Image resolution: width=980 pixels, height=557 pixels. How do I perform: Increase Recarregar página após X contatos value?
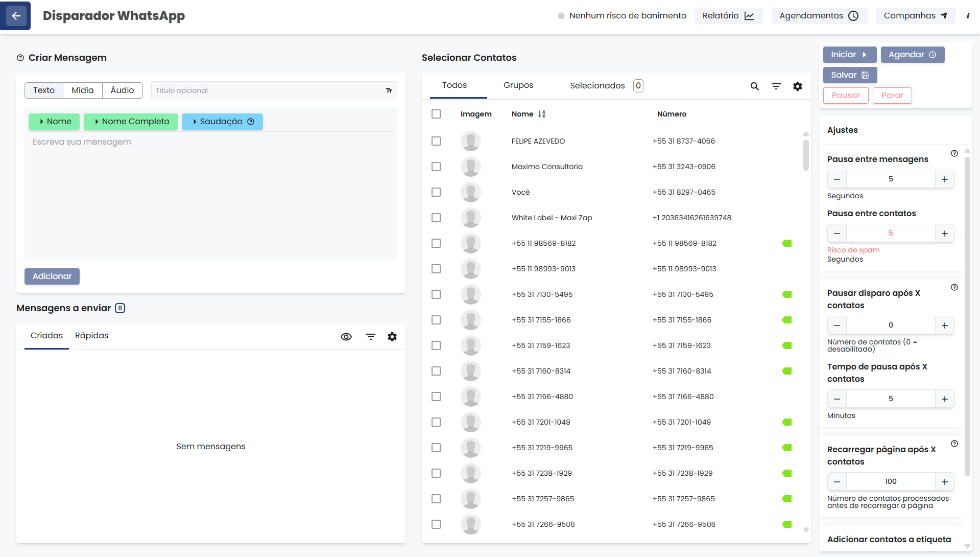pyautogui.click(x=945, y=482)
